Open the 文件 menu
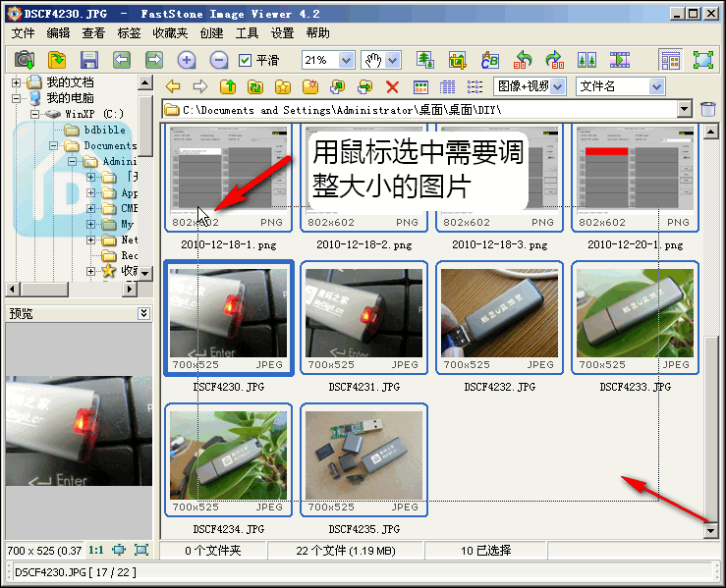This screenshot has height=588, width=726. [x=23, y=33]
